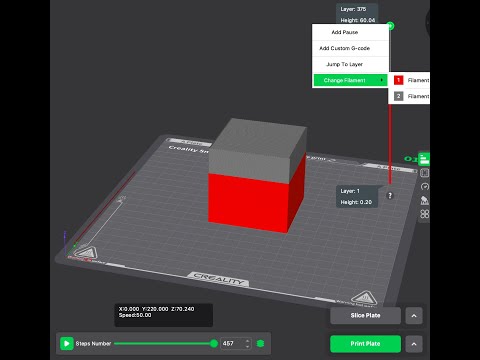Choose Add Pause from the layer menu
The width and height of the screenshot is (480, 360).
[x=350, y=32]
